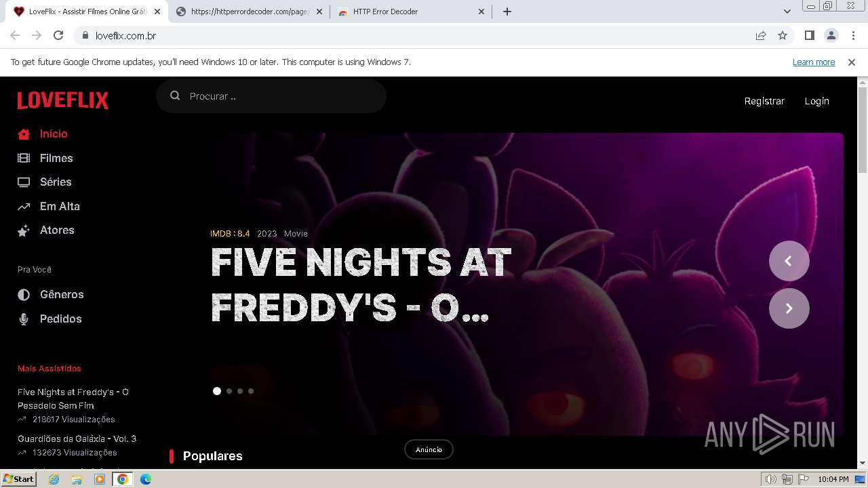
Task: Open the Filmes film-strip icon
Action: click(x=24, y=158)
